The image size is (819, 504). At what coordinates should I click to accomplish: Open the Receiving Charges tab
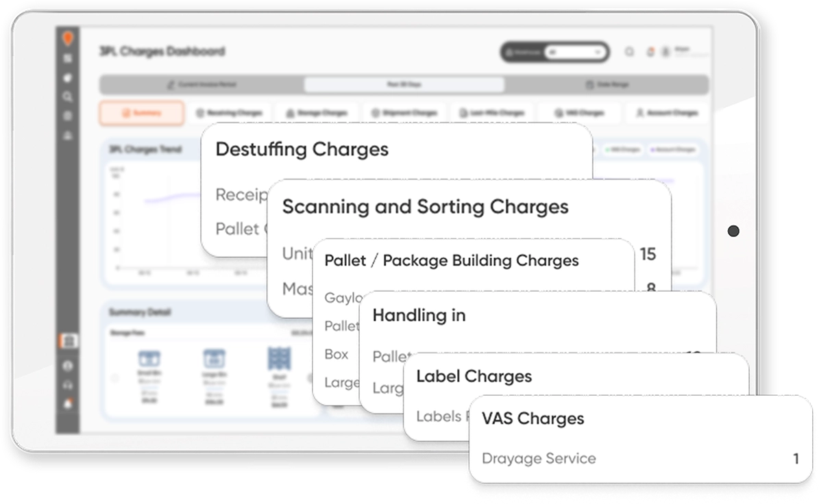pos(230,113)
